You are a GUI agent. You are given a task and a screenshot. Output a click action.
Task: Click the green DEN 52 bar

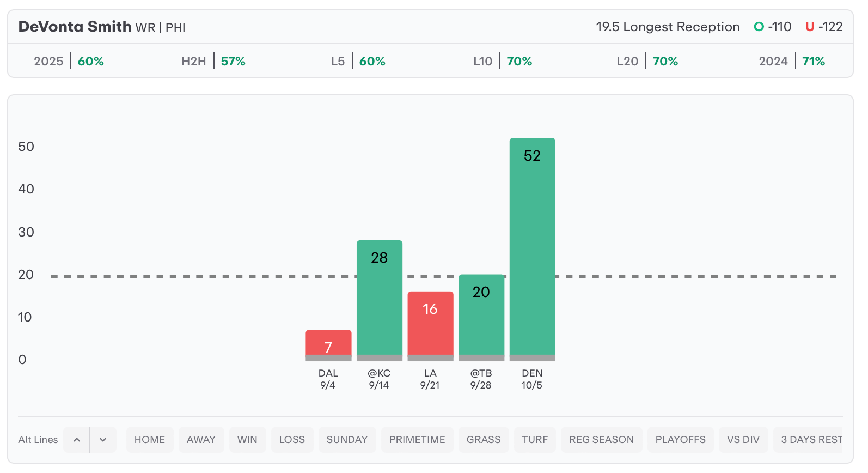[532, 250]
